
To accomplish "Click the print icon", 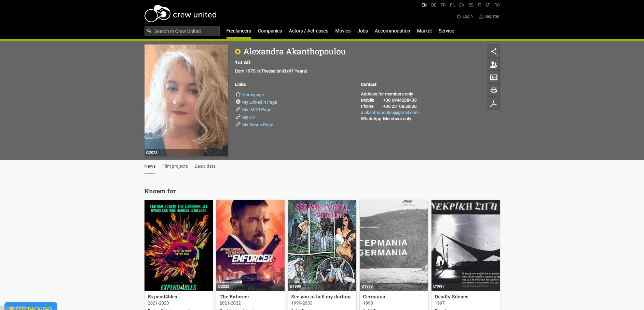I will click(x=493, y=90).
